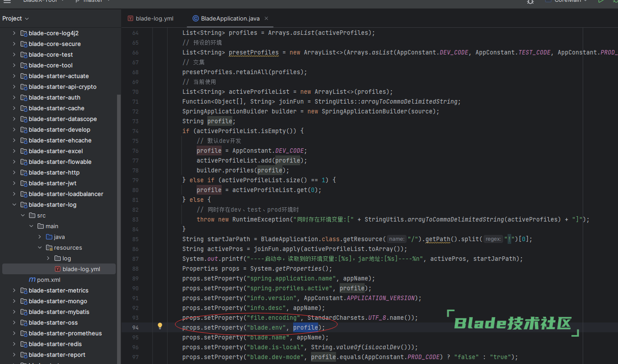Switch to the blade-log.yml editor tab
Viewport: 618px width, 364px height.
(x=151, y=18)
